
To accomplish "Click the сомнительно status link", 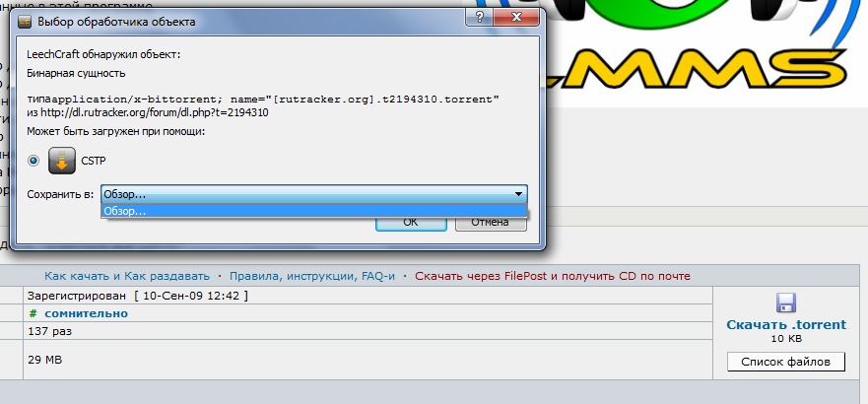I will pos(85,313).
